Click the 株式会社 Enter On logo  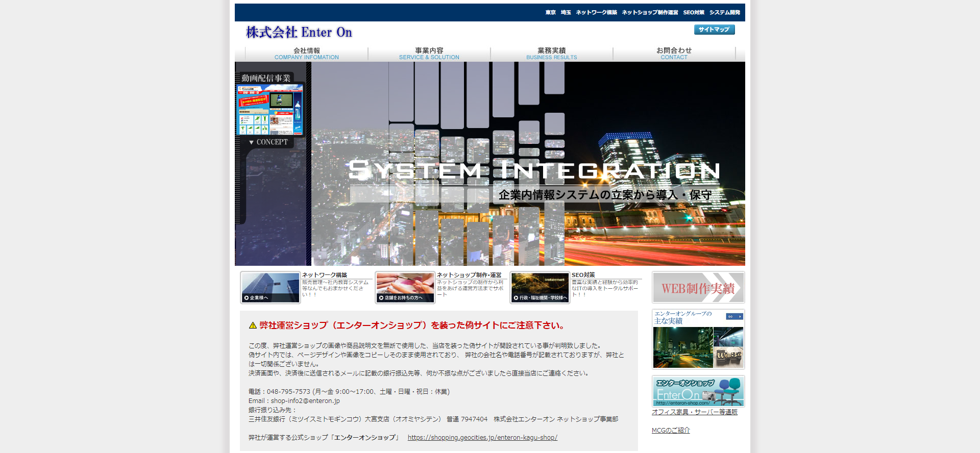[299, 33]
